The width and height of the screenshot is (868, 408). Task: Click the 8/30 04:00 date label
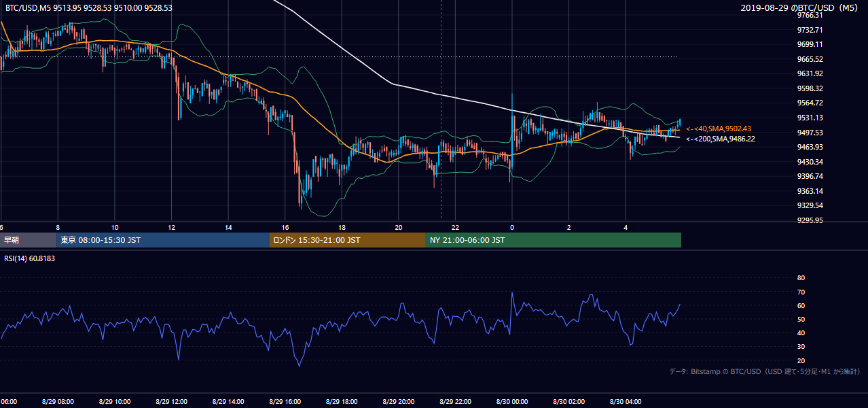tap(626, 401)
